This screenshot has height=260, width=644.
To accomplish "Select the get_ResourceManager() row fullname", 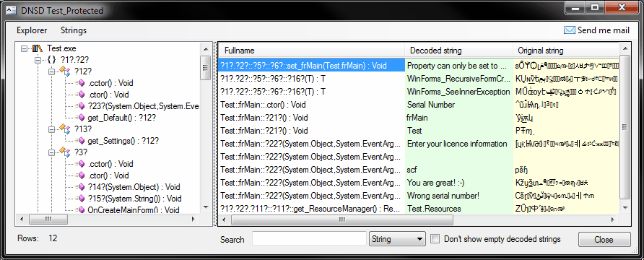I will click(x=311, y=209).
